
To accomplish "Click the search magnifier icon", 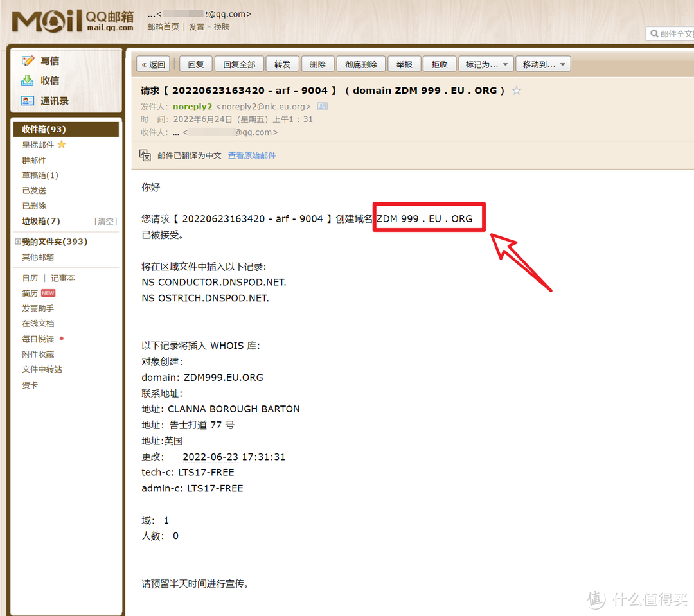I will coord(654,33).
